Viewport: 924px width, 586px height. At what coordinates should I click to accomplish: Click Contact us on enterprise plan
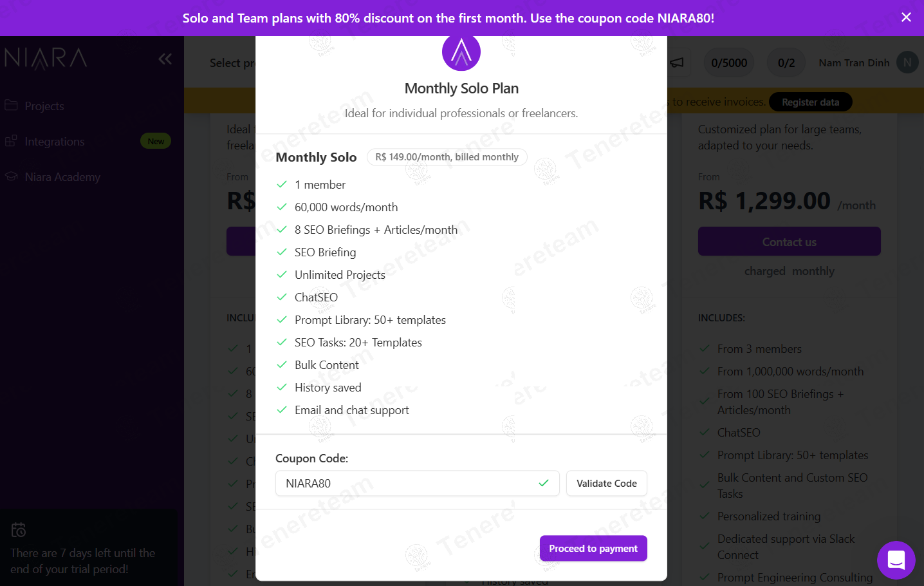click(x=790, y=241)
